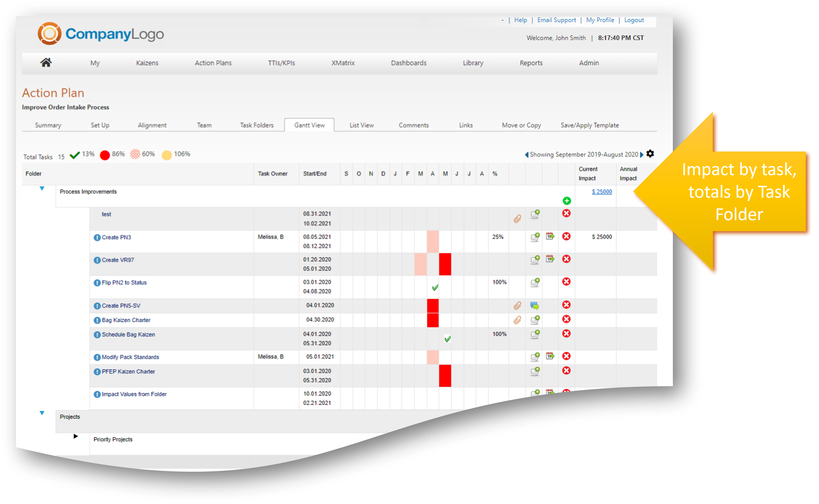Viewport: 819px width, 504px height.
Task: Collapse the Process Improvements folder
Action: point(42,188)
